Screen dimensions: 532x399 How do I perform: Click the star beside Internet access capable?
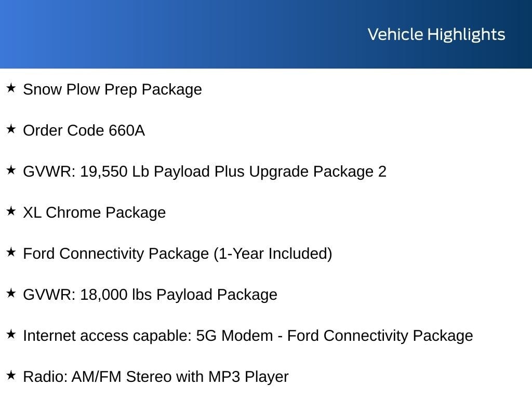point(11,334)
